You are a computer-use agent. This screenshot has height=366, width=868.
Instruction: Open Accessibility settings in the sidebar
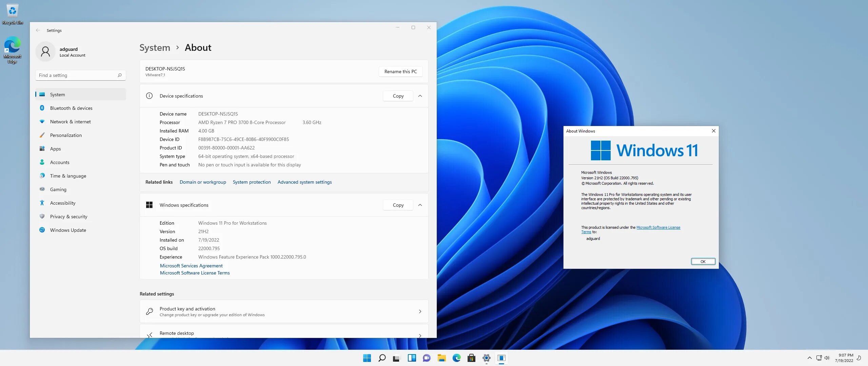pos(63,203)
